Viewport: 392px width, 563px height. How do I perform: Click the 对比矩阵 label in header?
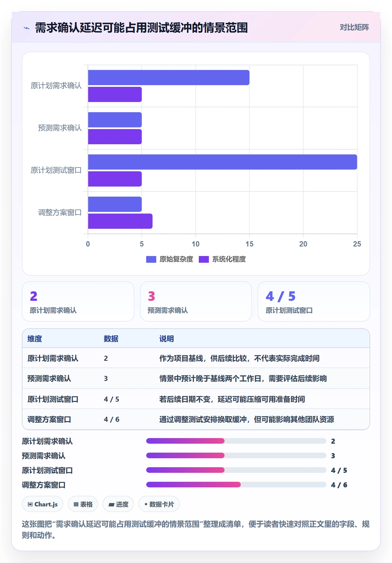point(354,27)
